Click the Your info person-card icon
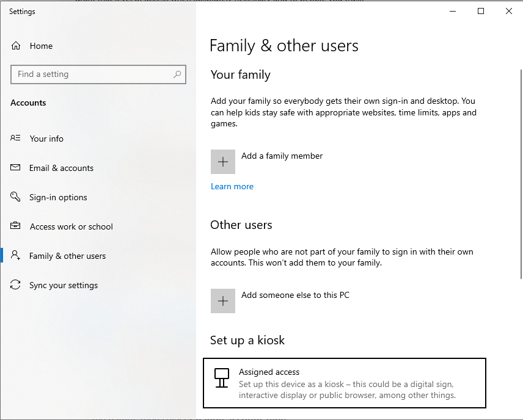This screenshot has height=420, width=523. click(x=15, y=138)
